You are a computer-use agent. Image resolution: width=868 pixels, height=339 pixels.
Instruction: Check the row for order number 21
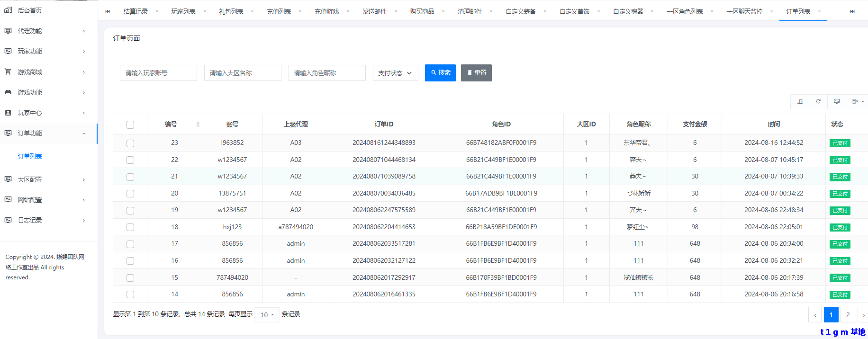coord(130,177)
